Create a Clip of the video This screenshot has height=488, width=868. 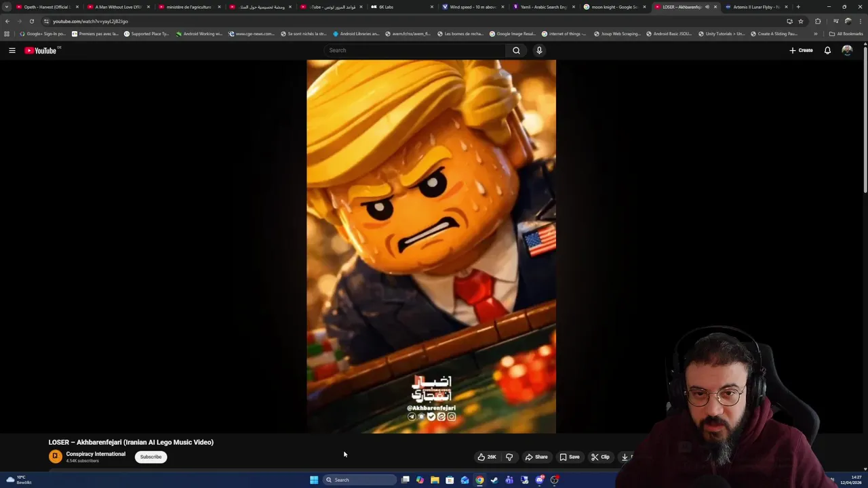[x=600, y=457]
